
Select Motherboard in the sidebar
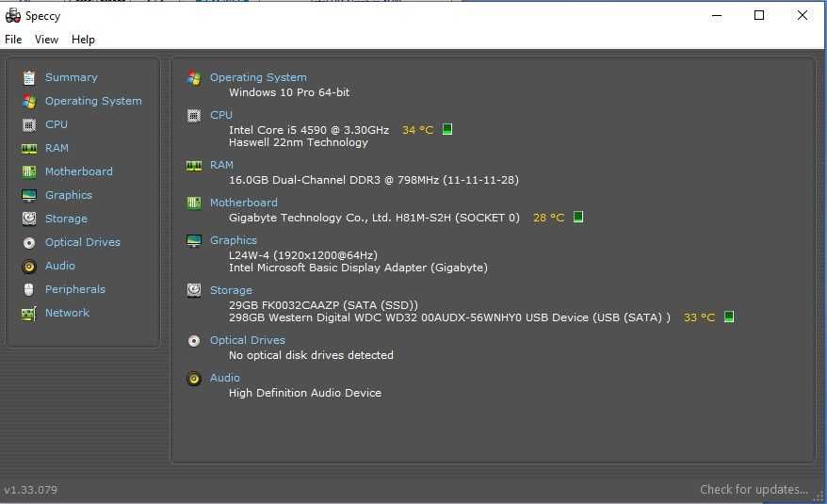(x=78, y=171)
